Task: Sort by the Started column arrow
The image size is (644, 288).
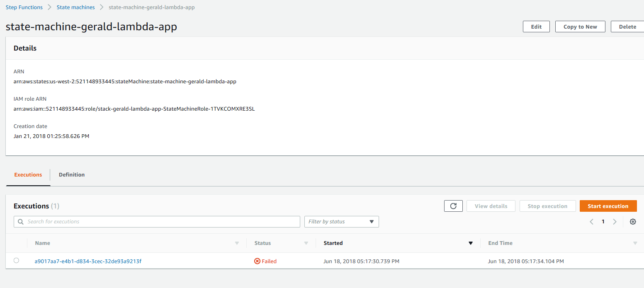Action: click(471, 243)
